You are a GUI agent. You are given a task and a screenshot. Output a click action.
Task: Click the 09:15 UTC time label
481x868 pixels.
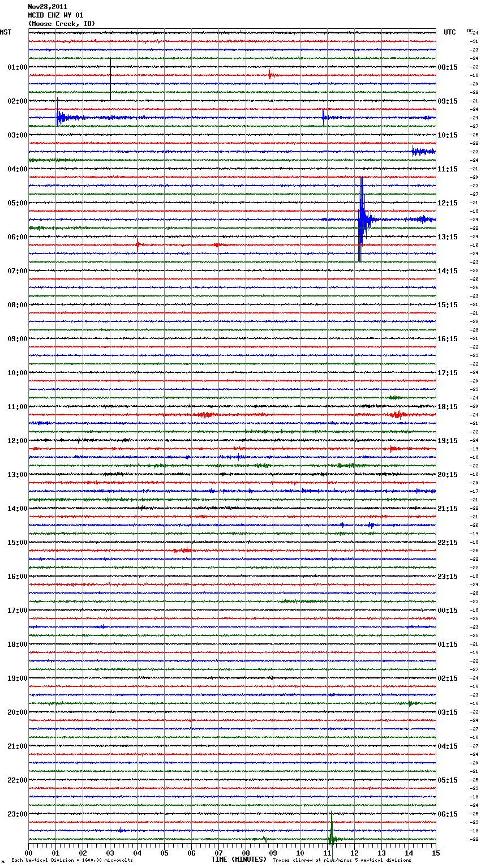pyautogui.click(x=448, y=101)
